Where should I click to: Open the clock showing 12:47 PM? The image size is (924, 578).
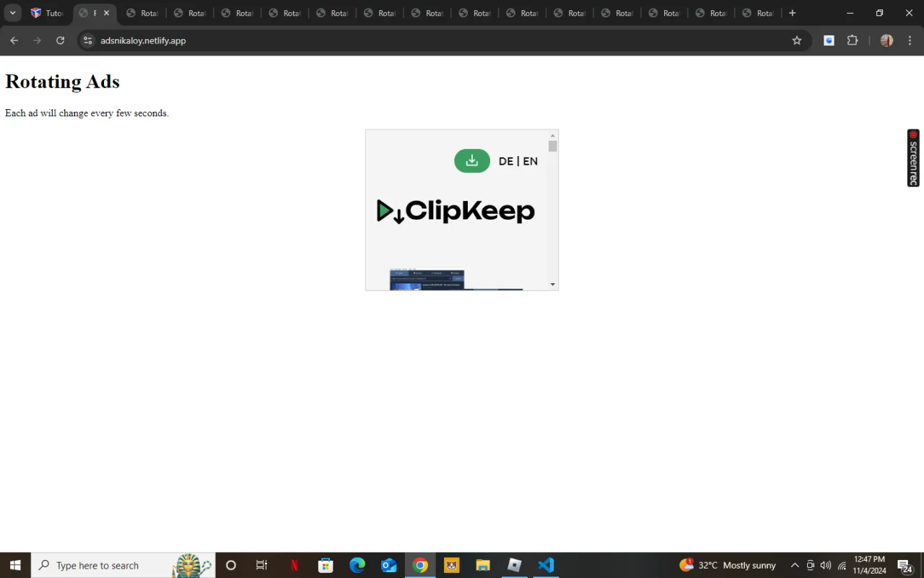click(869, 565)
